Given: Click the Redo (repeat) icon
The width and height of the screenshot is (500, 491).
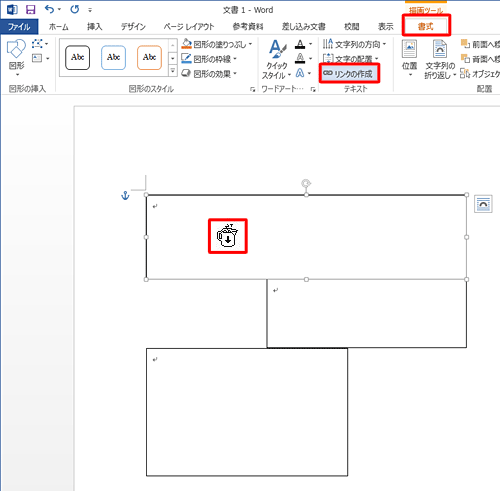Looking at the screenshot, I should (x=75, y=9).
